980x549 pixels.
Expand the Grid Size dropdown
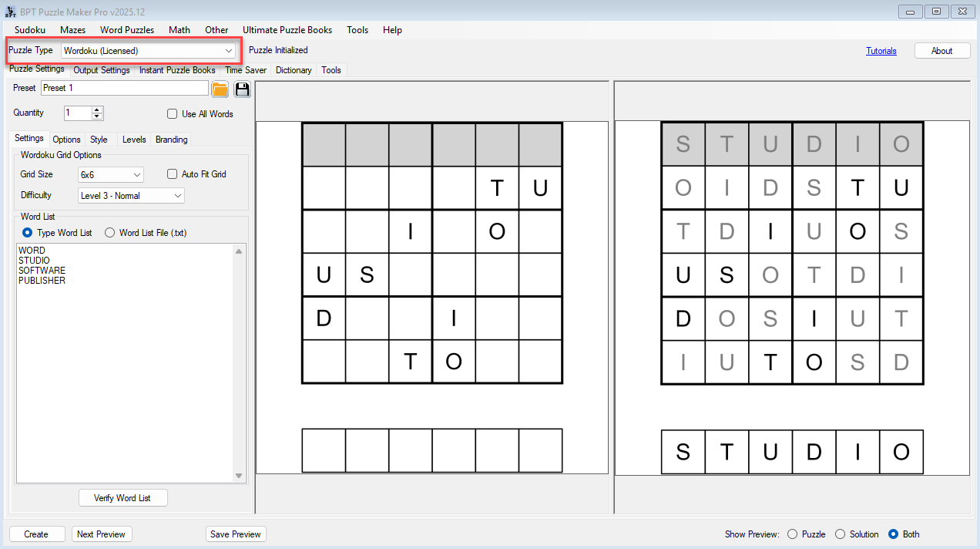pos(111,175)
